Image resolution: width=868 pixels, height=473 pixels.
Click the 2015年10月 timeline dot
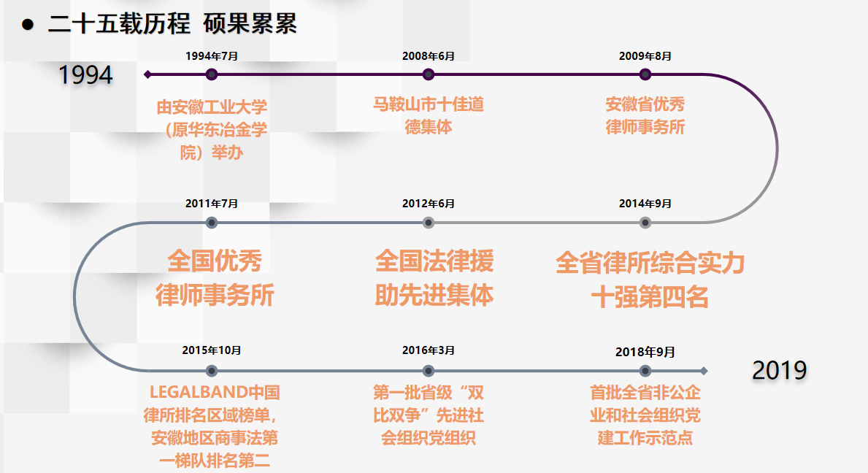coord(212,371)
